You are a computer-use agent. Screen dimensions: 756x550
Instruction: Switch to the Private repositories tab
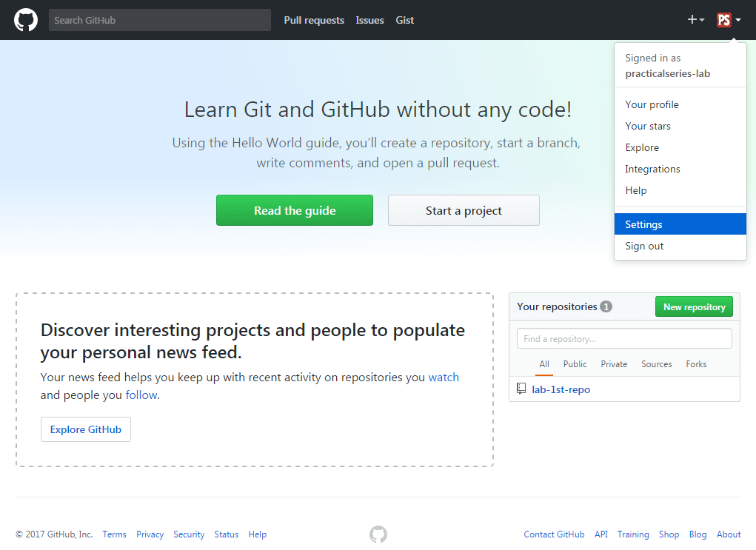point(614,364)
